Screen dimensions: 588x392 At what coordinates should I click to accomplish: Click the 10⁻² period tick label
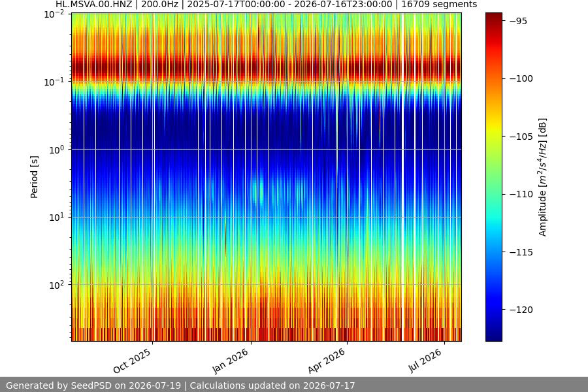point(54,14)
